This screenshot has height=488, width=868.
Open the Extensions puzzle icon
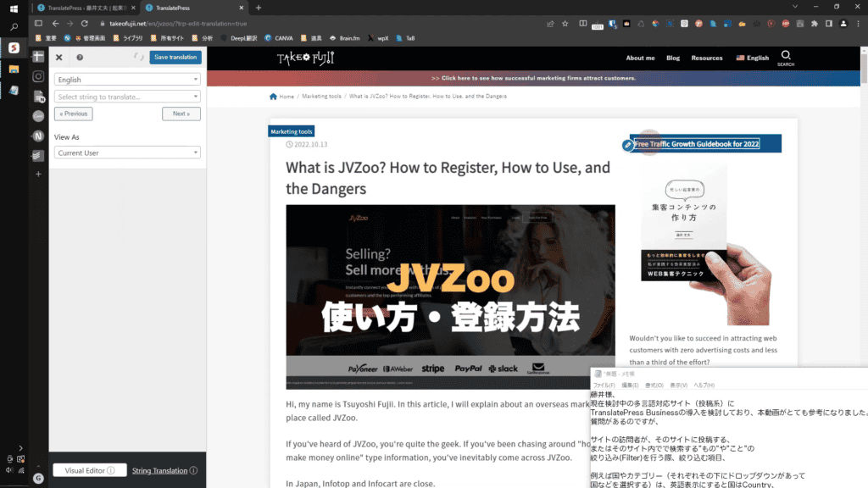click(815, 24)
